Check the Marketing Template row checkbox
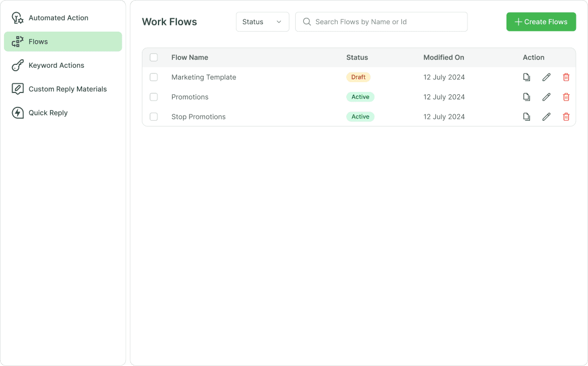This screenshot has height=366, width=588. point(153,77)
